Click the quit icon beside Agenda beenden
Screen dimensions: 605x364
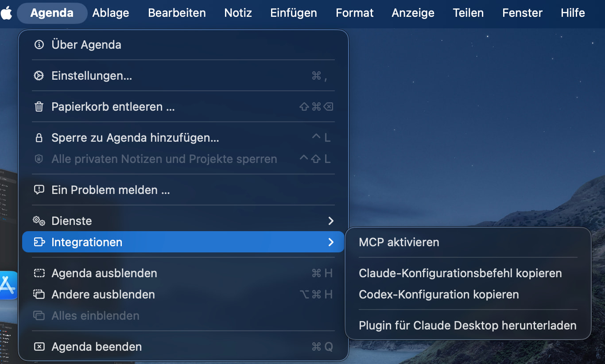pos(39,347)
